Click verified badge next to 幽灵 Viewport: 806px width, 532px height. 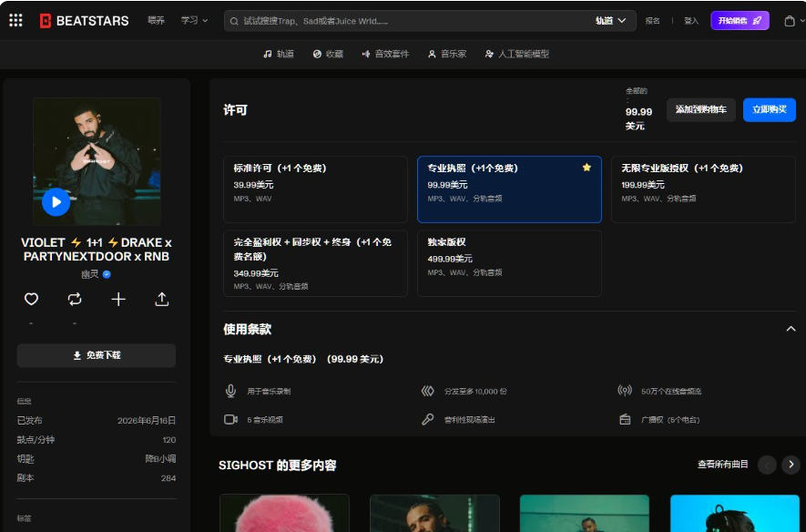coord(107,274)
